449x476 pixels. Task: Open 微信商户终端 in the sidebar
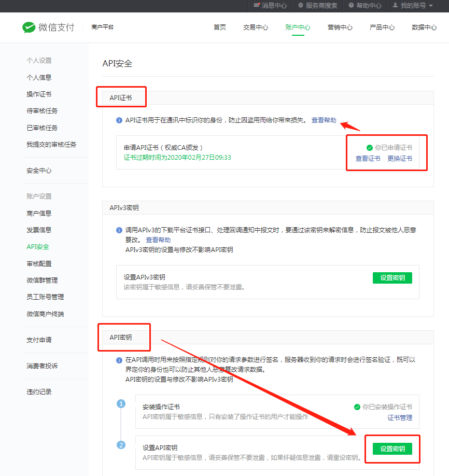[x=45, y=314]
